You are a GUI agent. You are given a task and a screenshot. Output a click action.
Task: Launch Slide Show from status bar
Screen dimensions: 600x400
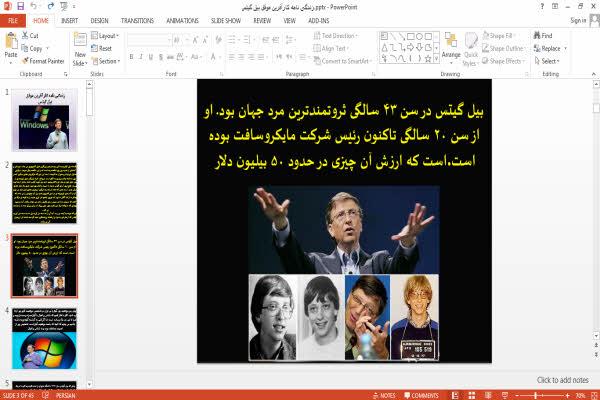point(505,395)
